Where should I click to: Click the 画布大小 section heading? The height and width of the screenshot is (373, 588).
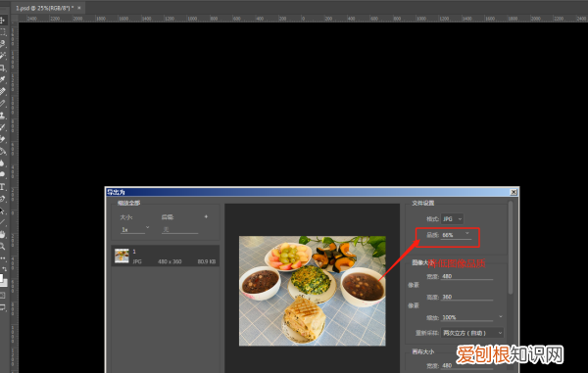[423, 351]
